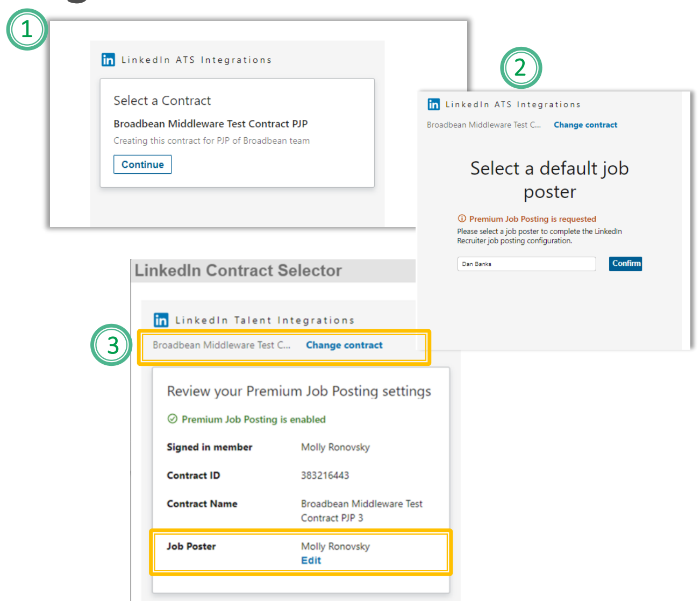Select the green step badge numbered 3
The image size is (700, 601).
(111, 345)
